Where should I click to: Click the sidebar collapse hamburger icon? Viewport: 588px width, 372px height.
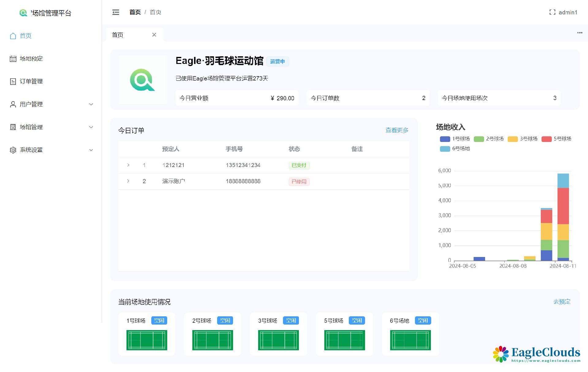point(116,12)
